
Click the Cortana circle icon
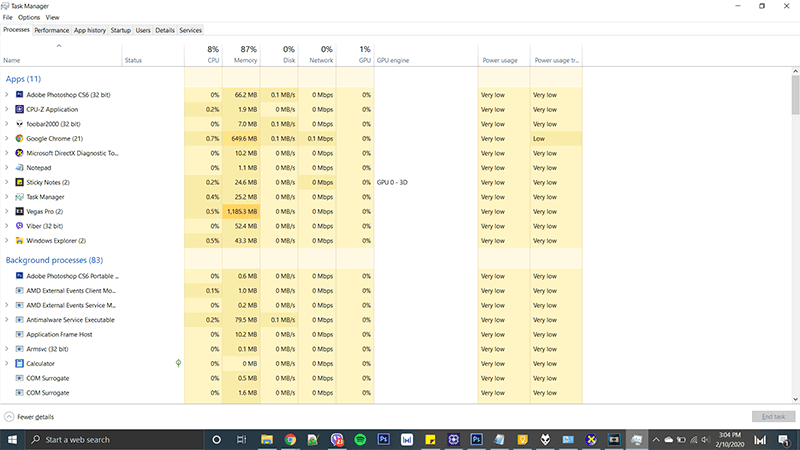tap(216, 439)
